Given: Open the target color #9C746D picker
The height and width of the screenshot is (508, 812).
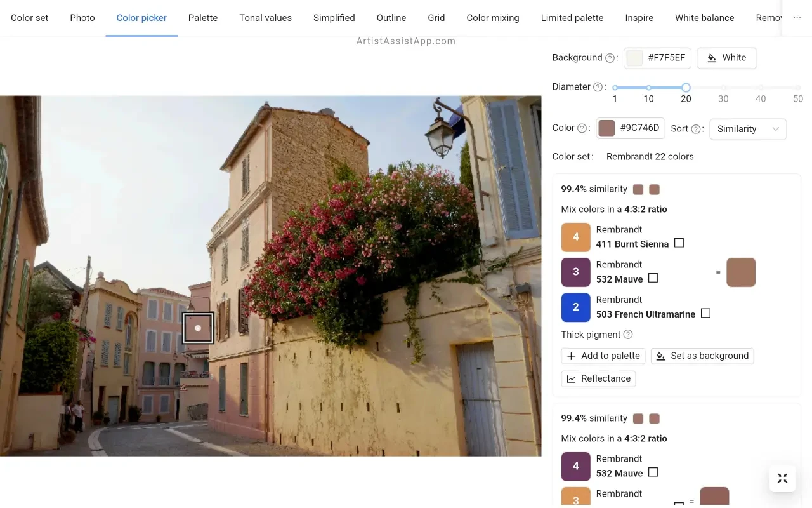Looking at the screenshot, I should tap(631, 128).
